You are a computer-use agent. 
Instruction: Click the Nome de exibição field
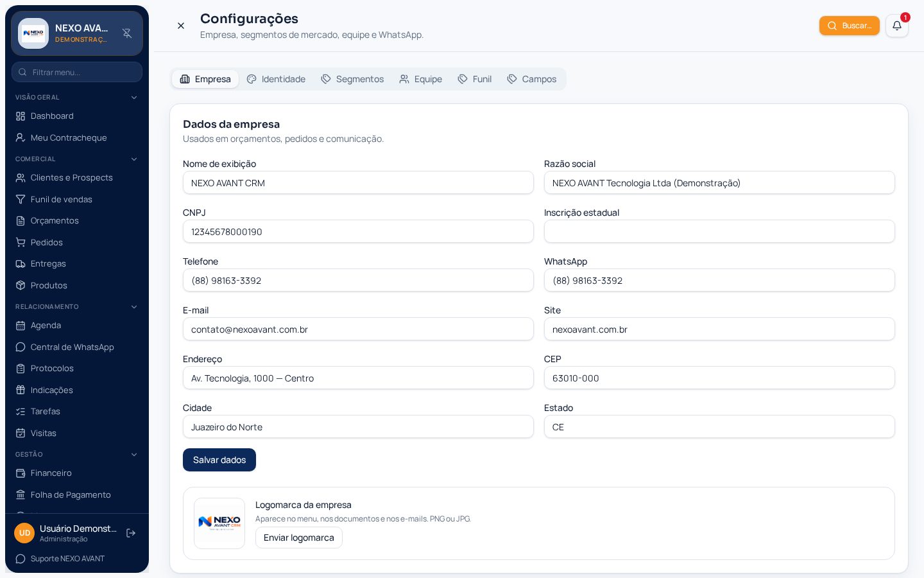pos(358,182)
